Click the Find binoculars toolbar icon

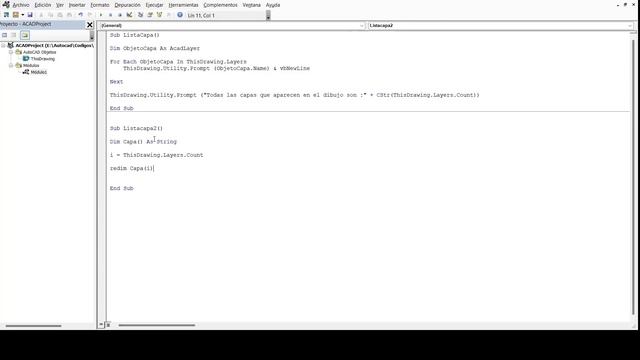point(69,15)
